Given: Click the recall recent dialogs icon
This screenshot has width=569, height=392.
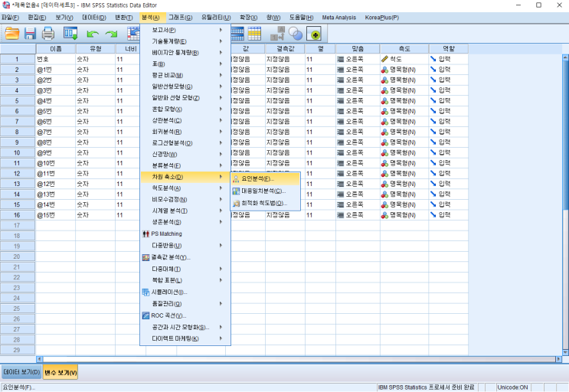Looking at the screenshot, I should point(70,34).
